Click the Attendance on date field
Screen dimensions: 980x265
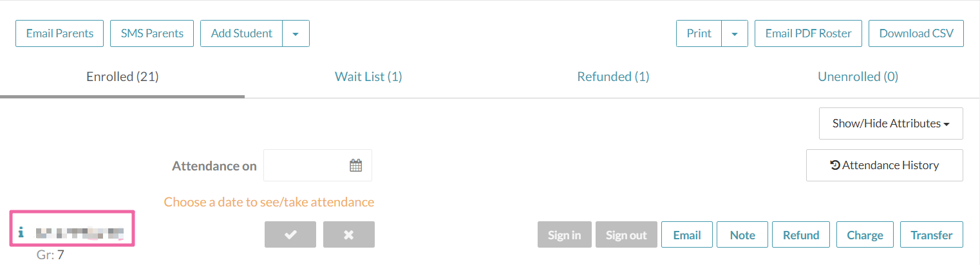coord(306,165)
